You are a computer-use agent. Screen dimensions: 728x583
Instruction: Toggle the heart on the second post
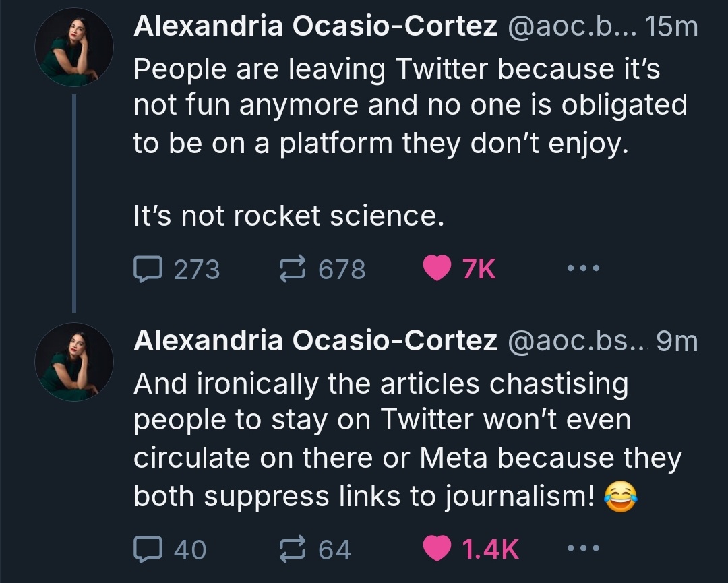pos(437,549)
